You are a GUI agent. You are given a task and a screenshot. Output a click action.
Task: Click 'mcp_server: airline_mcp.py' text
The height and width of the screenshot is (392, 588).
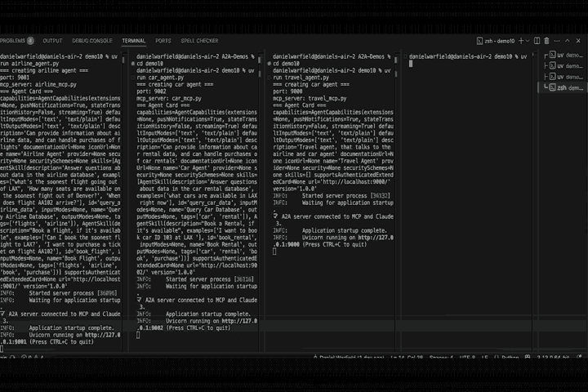click(x=38, y=85)
